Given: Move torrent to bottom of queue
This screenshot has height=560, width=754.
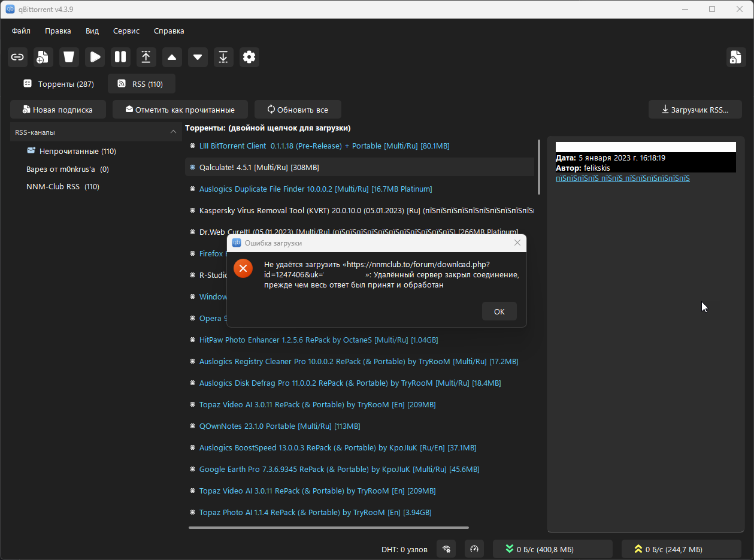Looking at the screenshot, I should pos(223,57).
